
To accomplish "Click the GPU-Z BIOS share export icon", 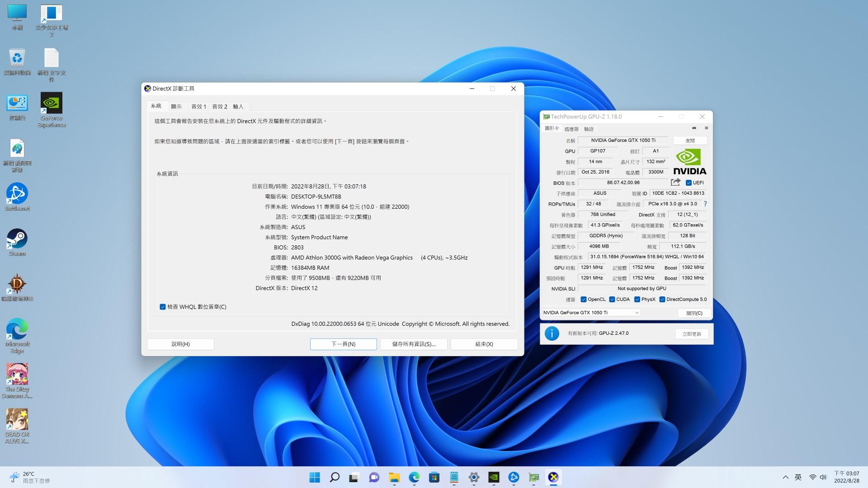I will coord(675,182).
